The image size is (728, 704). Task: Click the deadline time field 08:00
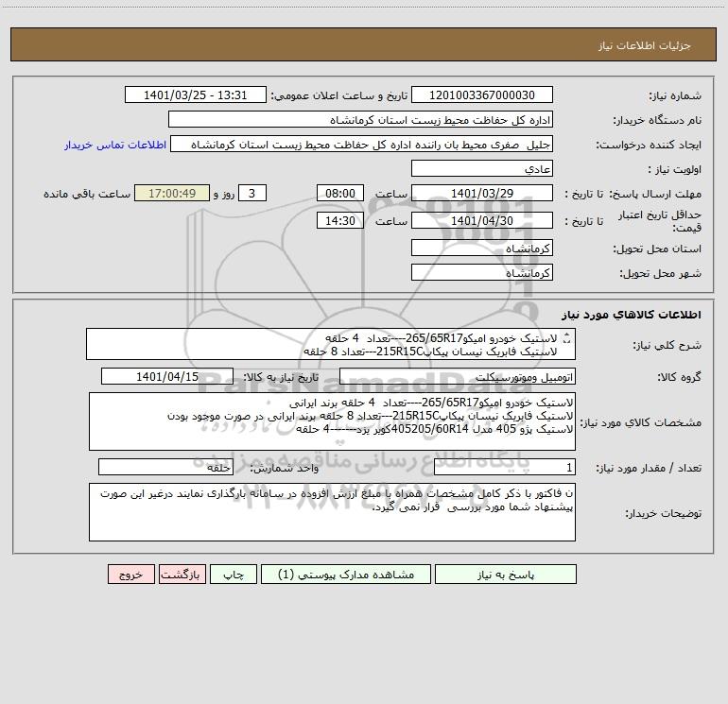tap(339, 193)
